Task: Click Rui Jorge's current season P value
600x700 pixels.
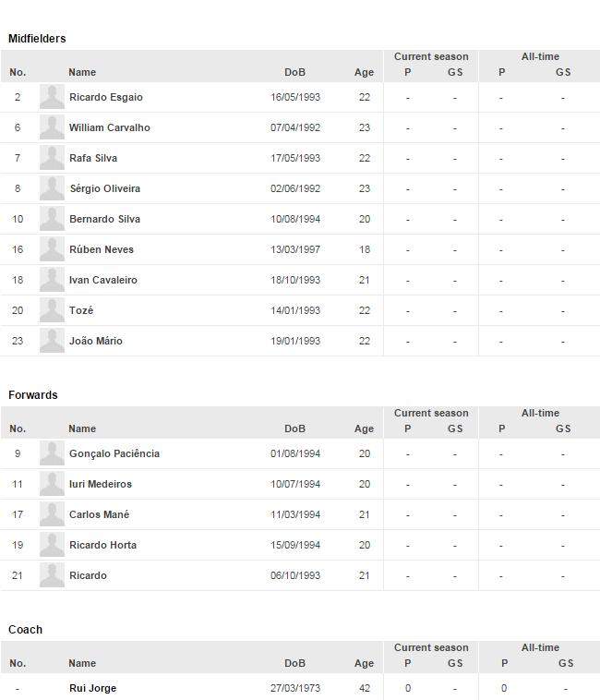Action: click(x=408, y=688)
